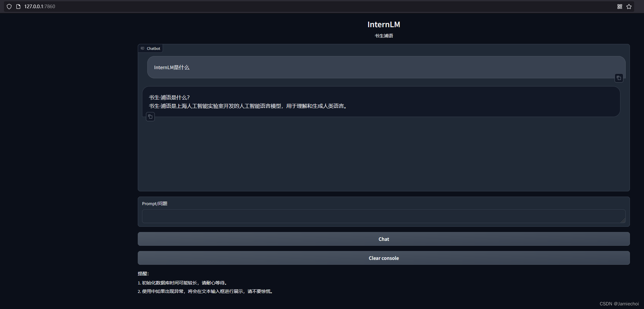Open the QR code icon in address bar

click(620, 7)
